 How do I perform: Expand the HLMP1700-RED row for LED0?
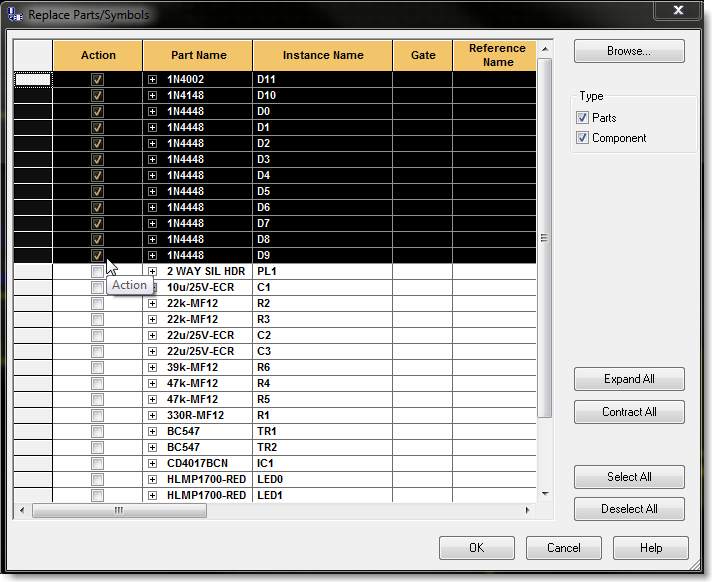[x=153, y=479]
